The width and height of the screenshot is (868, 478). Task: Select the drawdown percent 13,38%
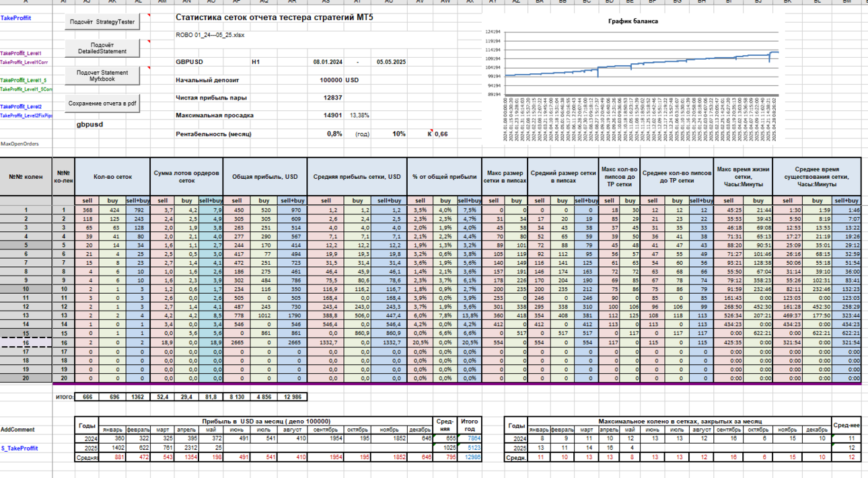click(x=359, y=116)
